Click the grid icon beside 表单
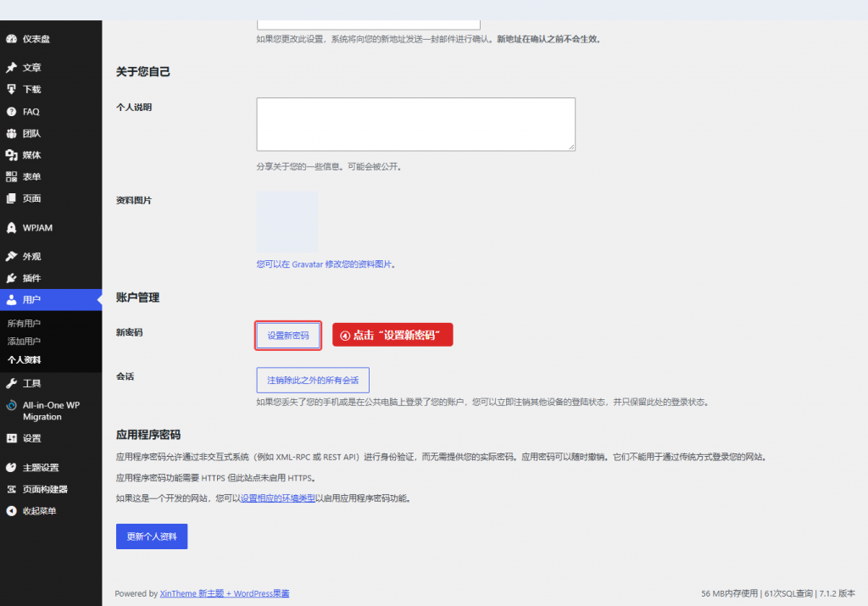868x606 pixels. click(x=11, y=176)
